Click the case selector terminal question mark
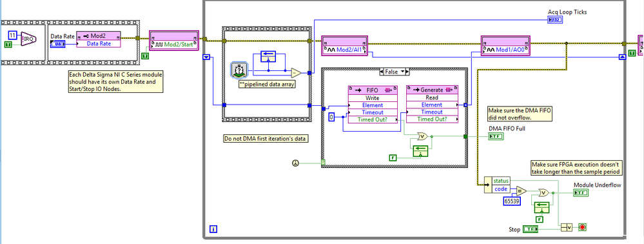This screenshot has width=644, height=244. [x=323, y=163]
